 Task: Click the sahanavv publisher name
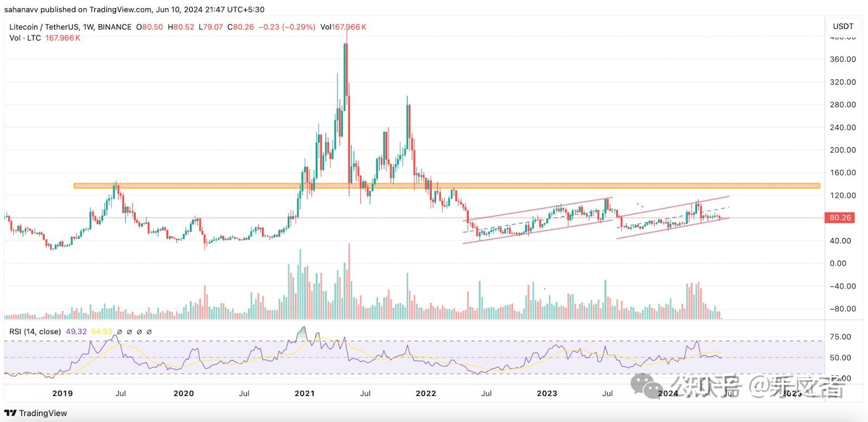coord(21,9)
